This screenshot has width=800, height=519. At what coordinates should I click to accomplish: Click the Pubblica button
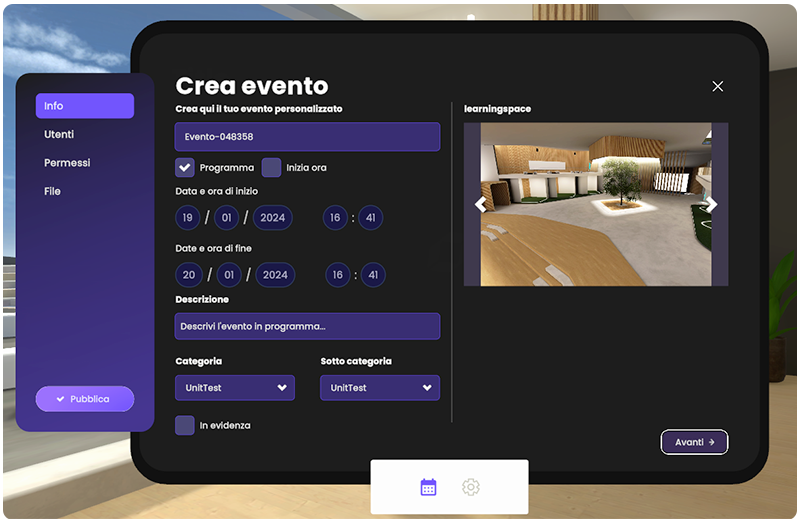coord(85,399)
